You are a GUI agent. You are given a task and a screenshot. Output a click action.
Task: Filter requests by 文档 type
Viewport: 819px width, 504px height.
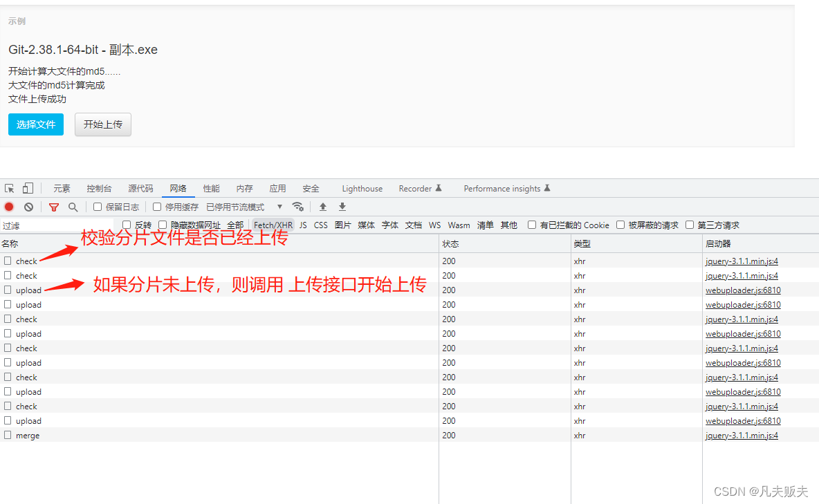click(x=413, y=225)
